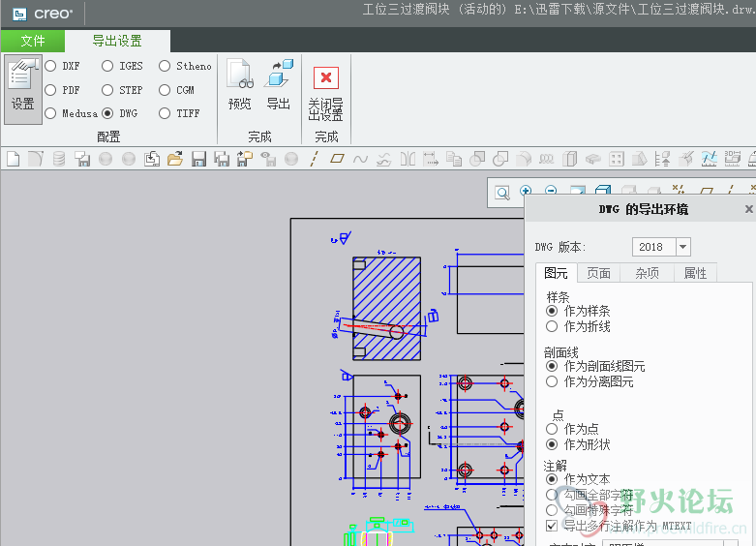Select the DWG export format radio button
The width and height of the screenshot is (756, 546).
coord(107,113)
